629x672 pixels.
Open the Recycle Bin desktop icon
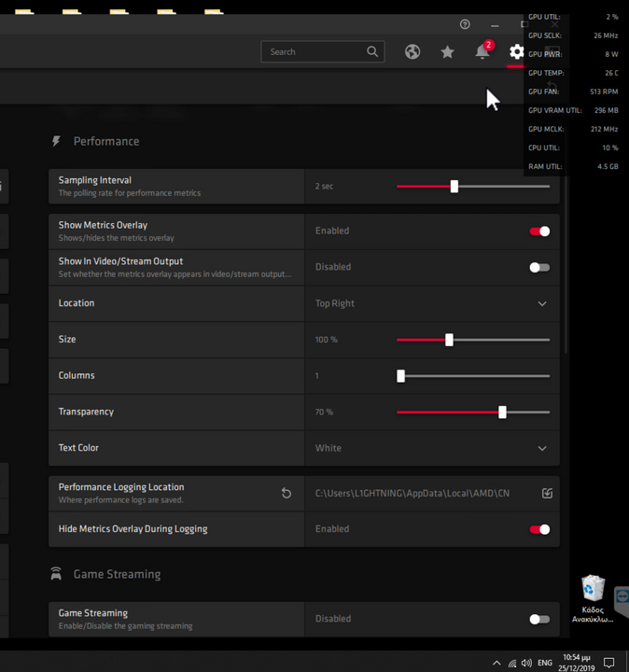click(x=593, y=598)
